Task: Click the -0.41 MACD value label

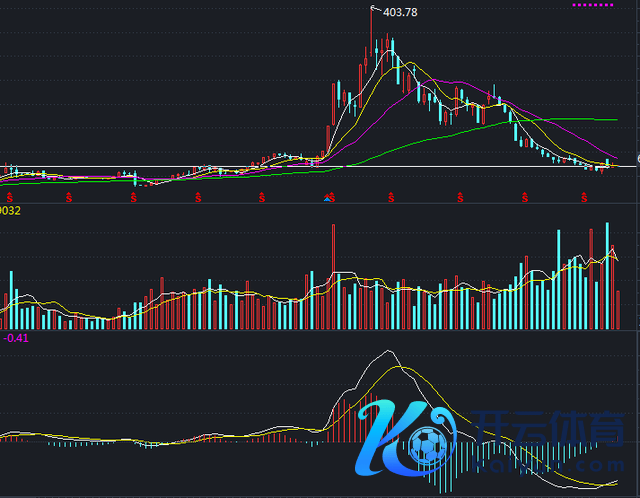Action: click(14, 338)
